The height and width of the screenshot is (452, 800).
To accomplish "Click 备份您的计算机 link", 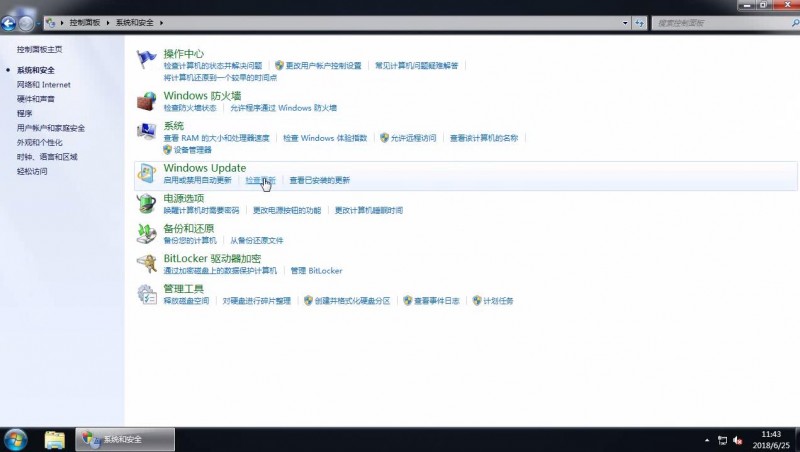I will pos(190,240).
